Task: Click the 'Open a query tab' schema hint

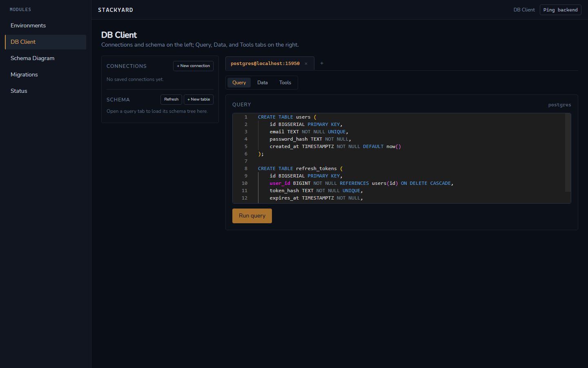Action: pos(157,111)
